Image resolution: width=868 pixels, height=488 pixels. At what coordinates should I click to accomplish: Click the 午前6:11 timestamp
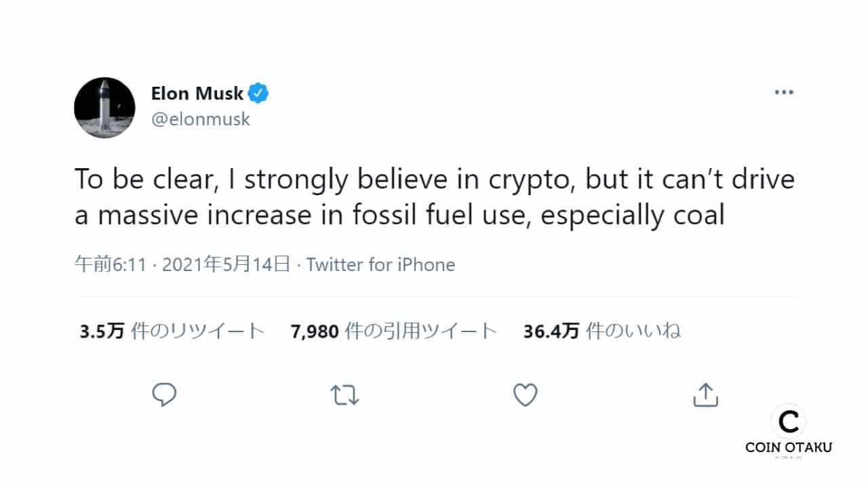[110, 264]
